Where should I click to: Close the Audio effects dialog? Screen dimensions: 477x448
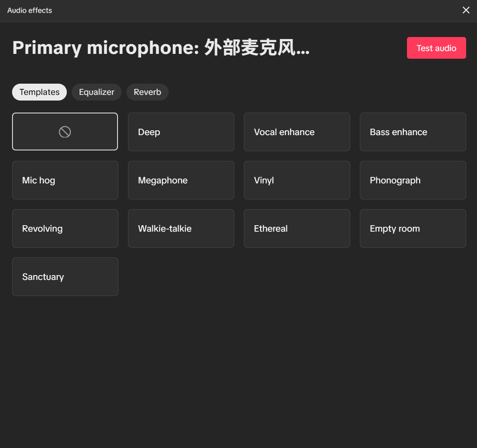pyautogui.click(x=466, y=10)
